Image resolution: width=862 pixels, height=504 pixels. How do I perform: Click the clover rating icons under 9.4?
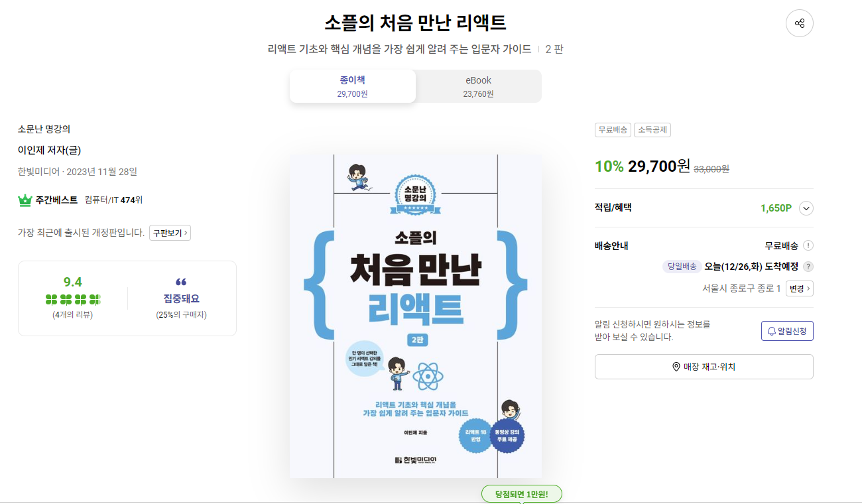point(73,299)
